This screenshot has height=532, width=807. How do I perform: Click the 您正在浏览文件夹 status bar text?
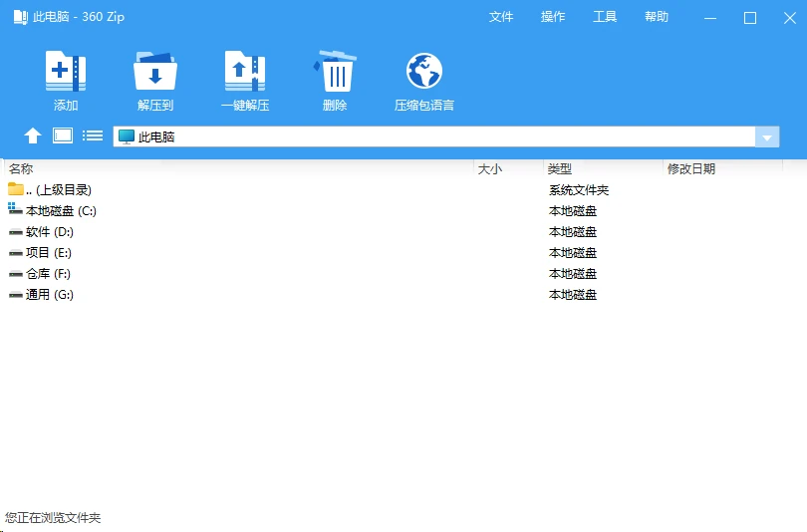point(53,518)
